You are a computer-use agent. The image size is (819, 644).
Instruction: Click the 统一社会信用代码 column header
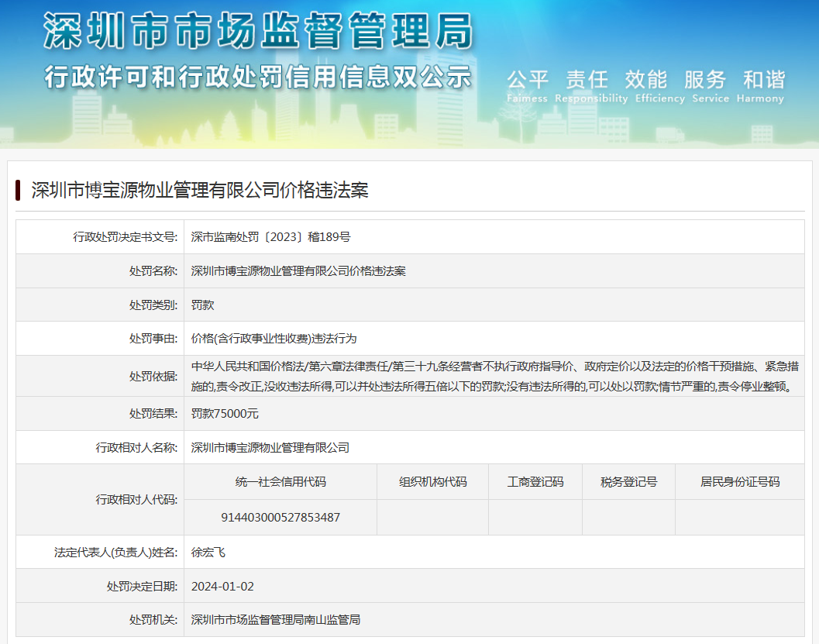click(x=280, y=482)
